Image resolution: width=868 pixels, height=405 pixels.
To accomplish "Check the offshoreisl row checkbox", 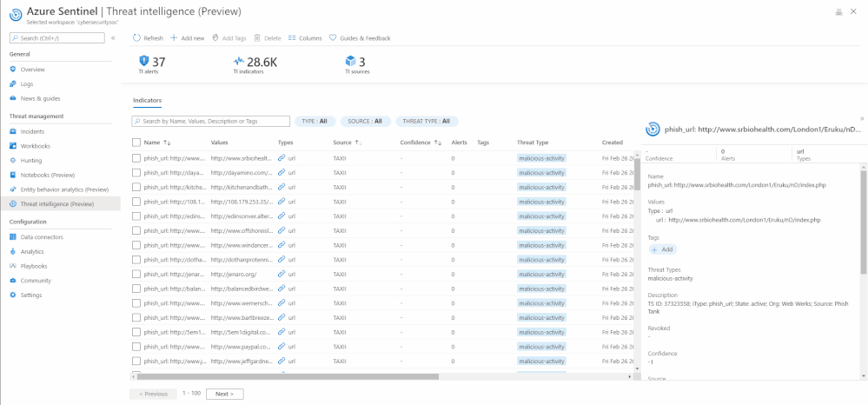I will click(x=136, y=230).
